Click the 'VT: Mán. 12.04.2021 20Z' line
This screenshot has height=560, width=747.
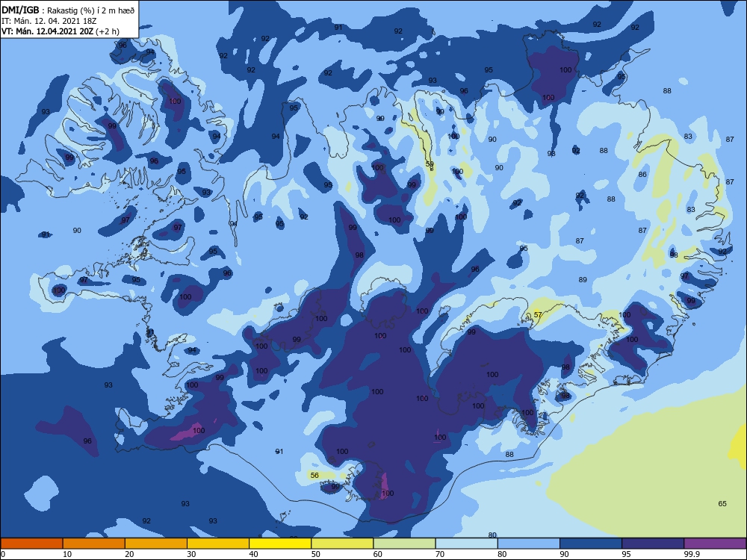click(x=61, y=31)
